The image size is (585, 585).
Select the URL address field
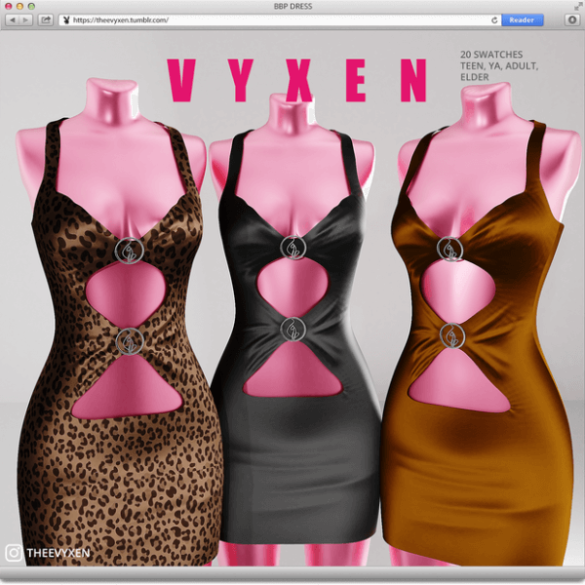tap(280, 20)
